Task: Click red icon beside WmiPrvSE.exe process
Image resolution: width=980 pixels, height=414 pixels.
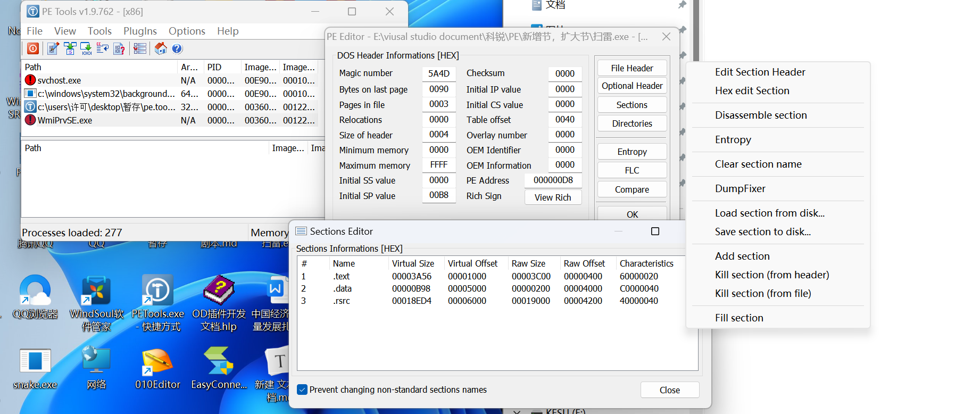Action: click(x=30, y=120)
